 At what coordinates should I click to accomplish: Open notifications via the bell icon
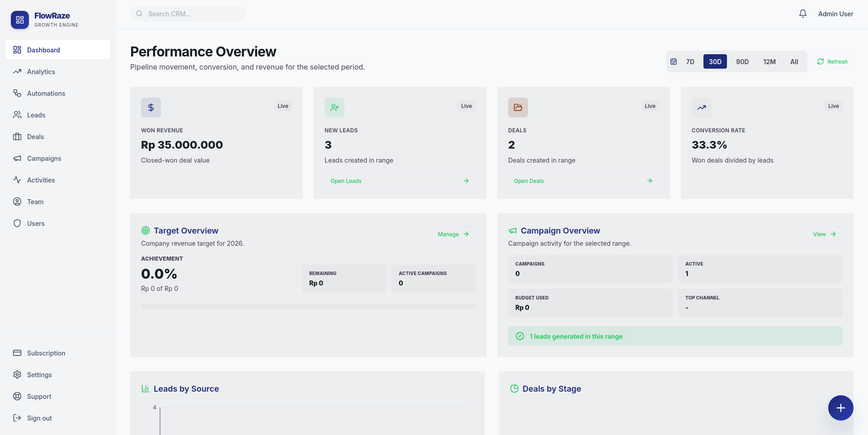pos(803,14)
